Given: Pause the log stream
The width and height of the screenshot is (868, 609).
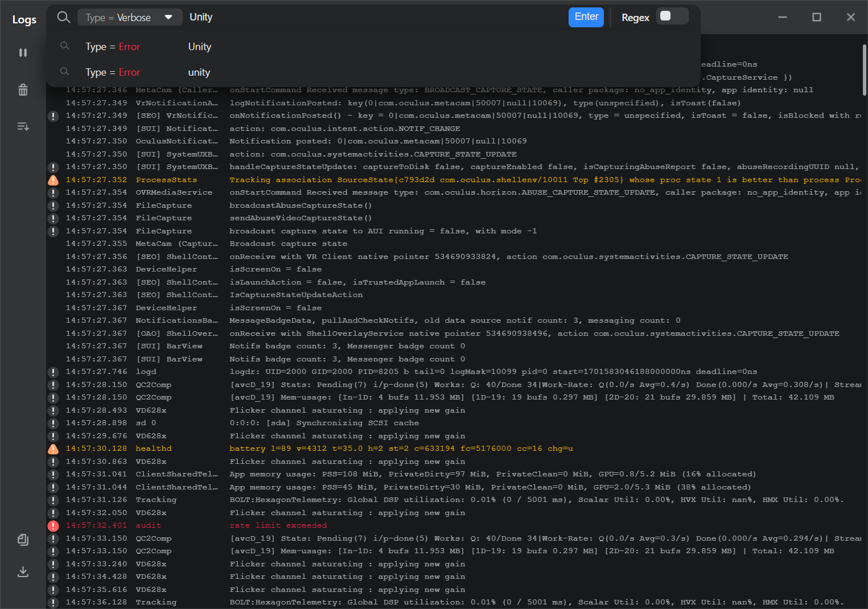Looking at the screenshot, I should pyautogui.click(x=23, y=52).
